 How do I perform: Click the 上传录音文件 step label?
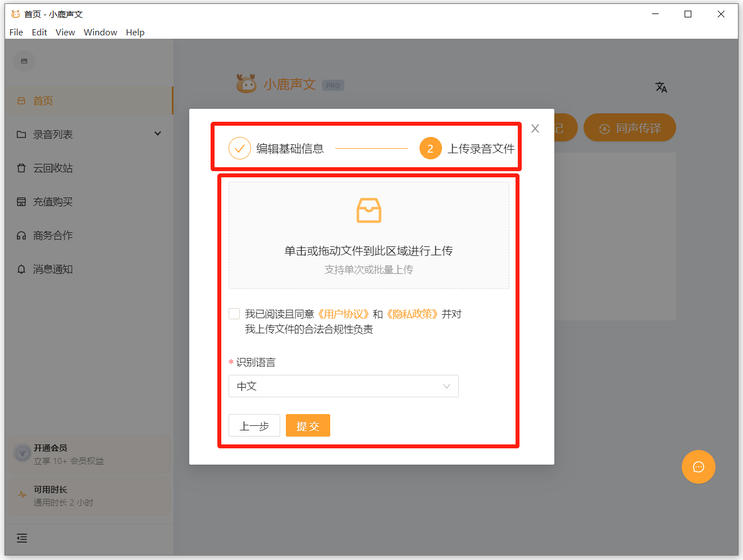(481, 148)
